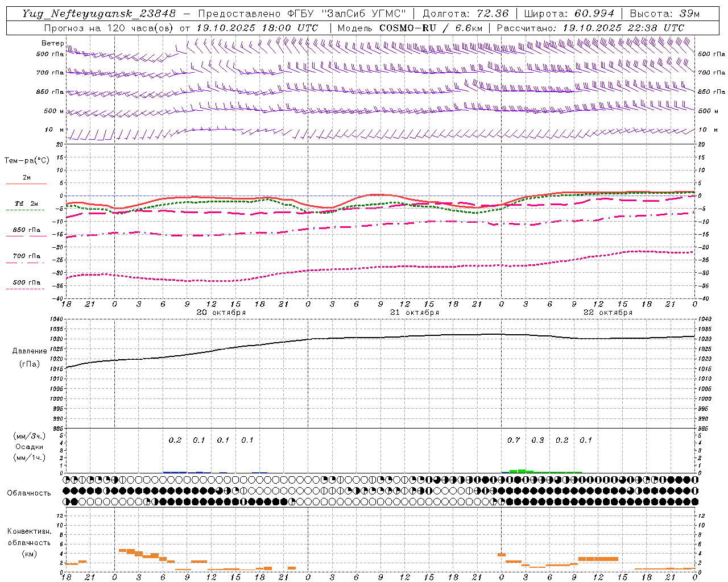Viewport: 728px width, 582px height.
Task: Select the 'Предоставлено ФГБУ "ЗапСиб УГМС"' provider text
Action: [x=301, y=14]
